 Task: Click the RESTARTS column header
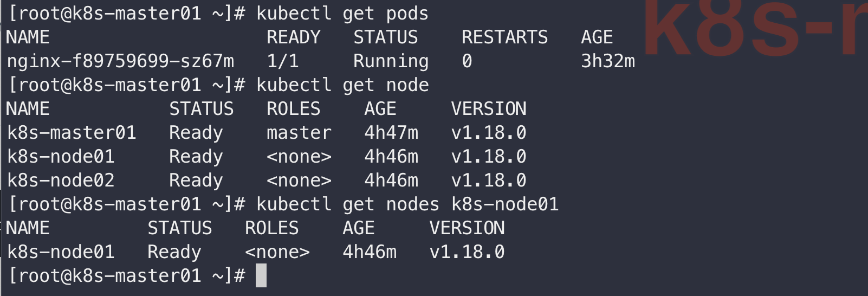tap(504, 37)
